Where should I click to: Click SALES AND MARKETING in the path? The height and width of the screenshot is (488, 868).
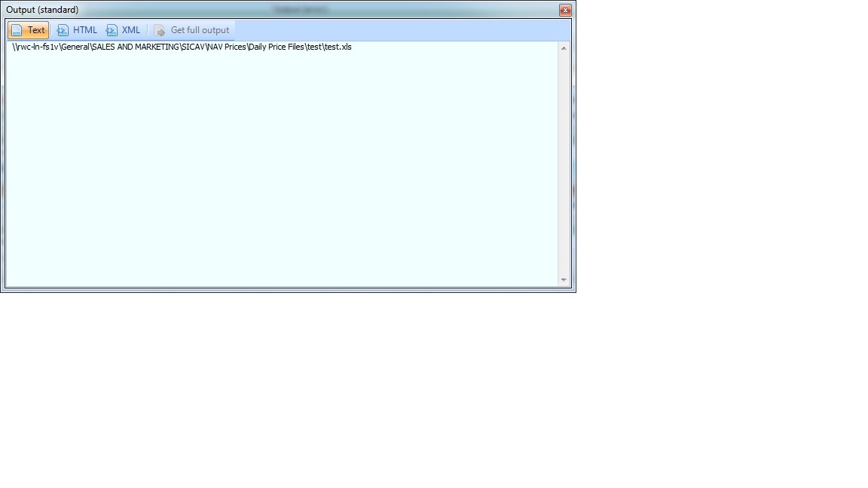coord(135,47)
